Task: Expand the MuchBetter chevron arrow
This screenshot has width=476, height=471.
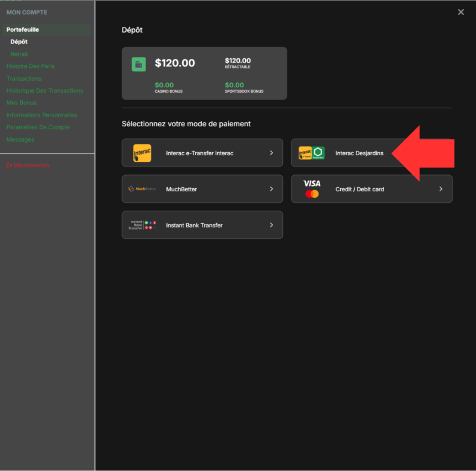Action: 271,189
